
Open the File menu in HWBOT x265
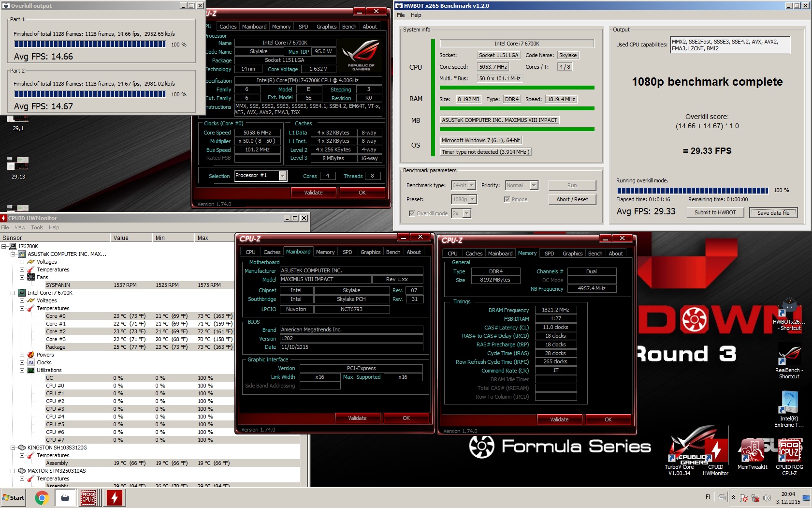click(401, 15)
